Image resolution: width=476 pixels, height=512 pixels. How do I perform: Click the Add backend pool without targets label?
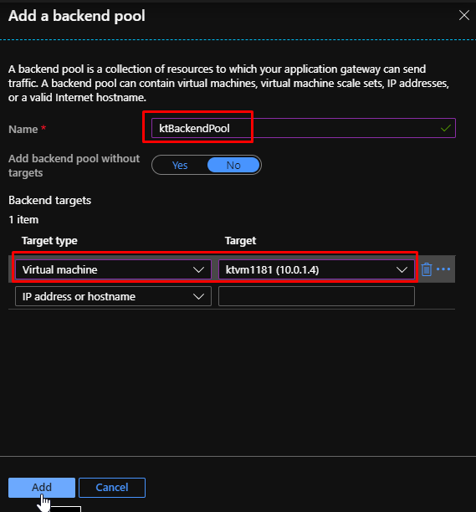(74, 166)
